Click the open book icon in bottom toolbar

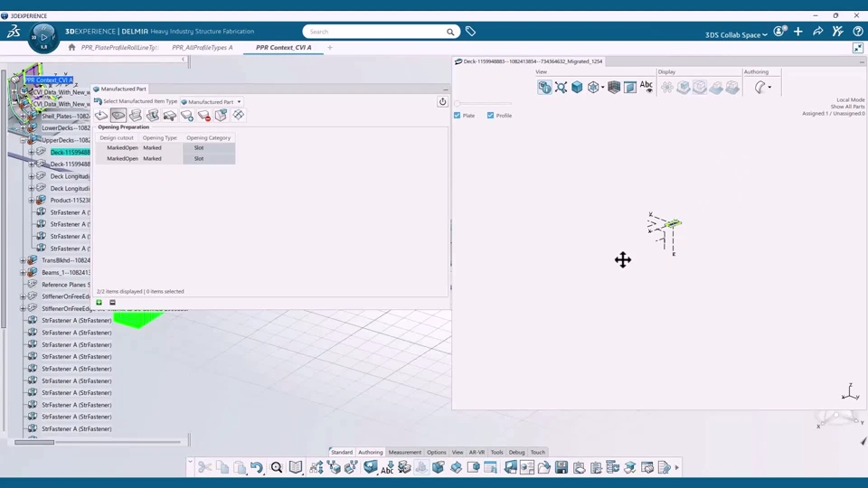(x=296, y=467)
